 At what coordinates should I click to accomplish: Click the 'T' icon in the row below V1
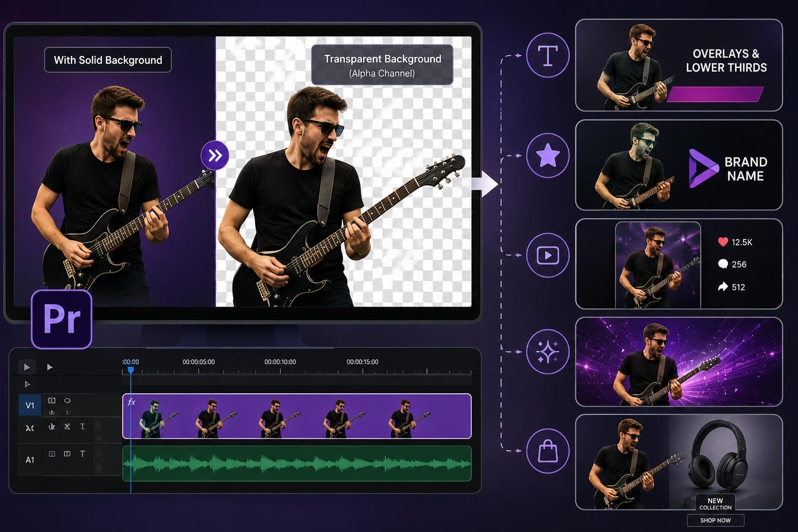pos(82,427)
